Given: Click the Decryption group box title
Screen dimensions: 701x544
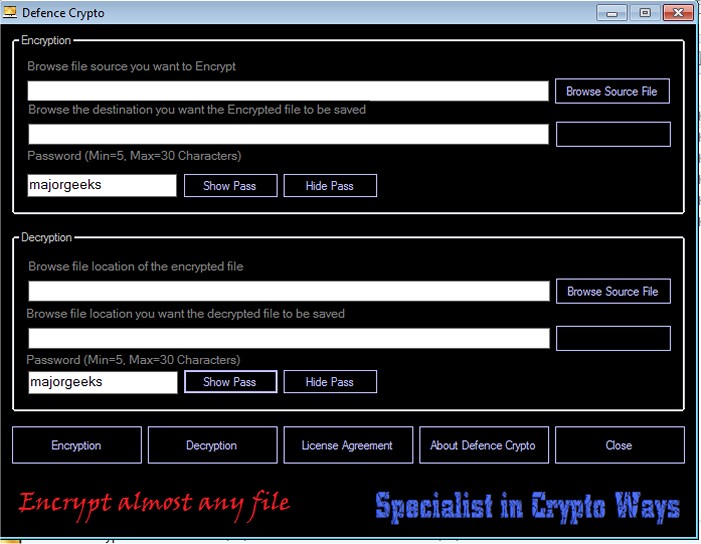Looking at the screenshot, I should click(46, 237).
